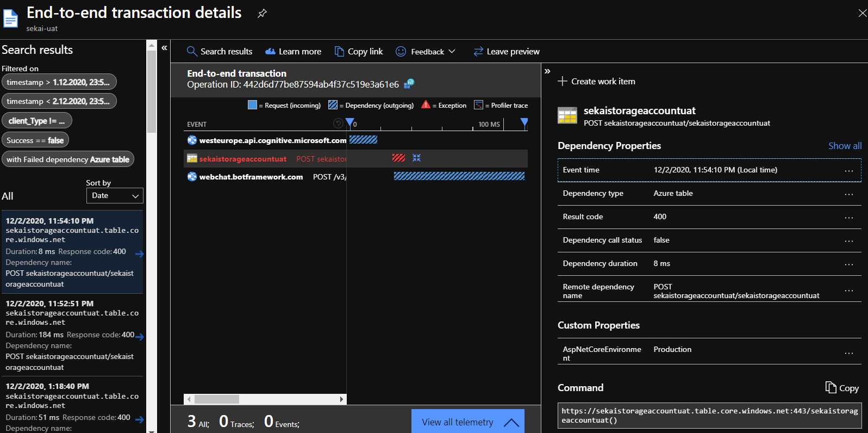Click the right timeline range marker
This screenshot has height=433, width=868.
click(524, 123)
